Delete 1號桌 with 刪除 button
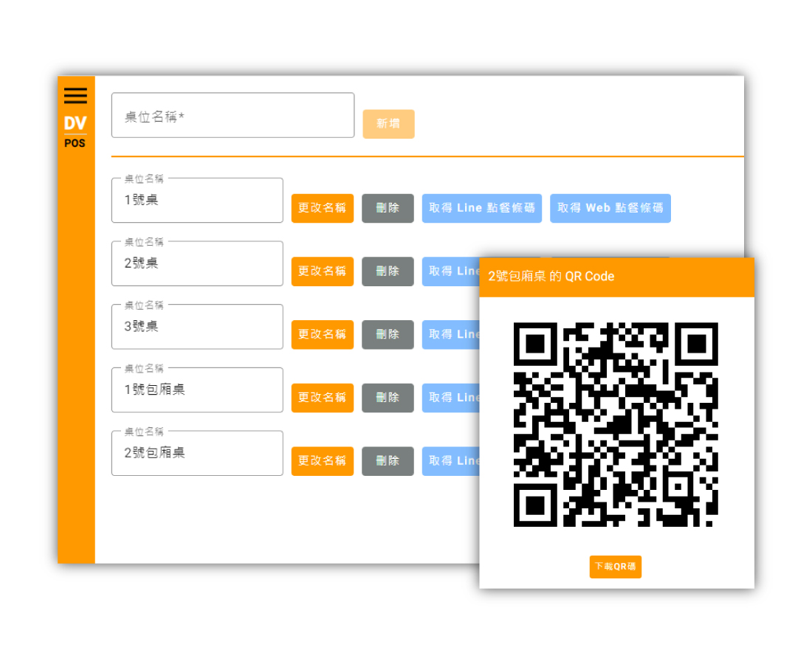Screen dimensions: 812x664 point(388,208)
